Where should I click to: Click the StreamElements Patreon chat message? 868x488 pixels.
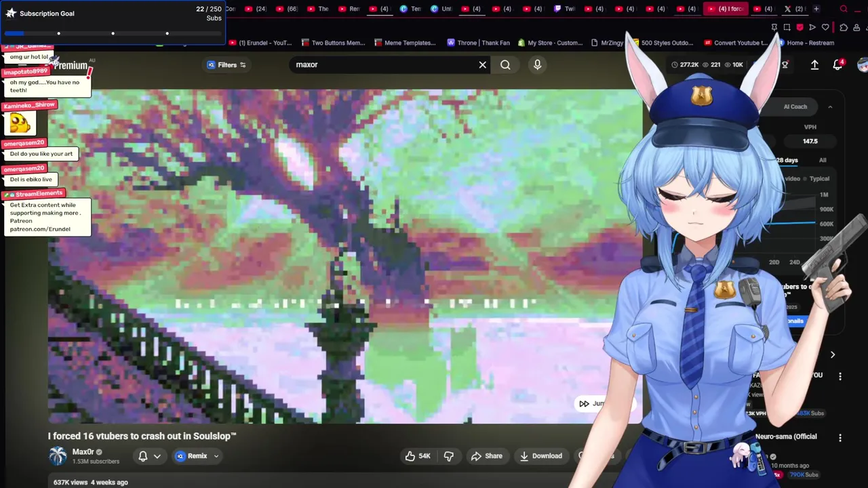coord(47,217)
